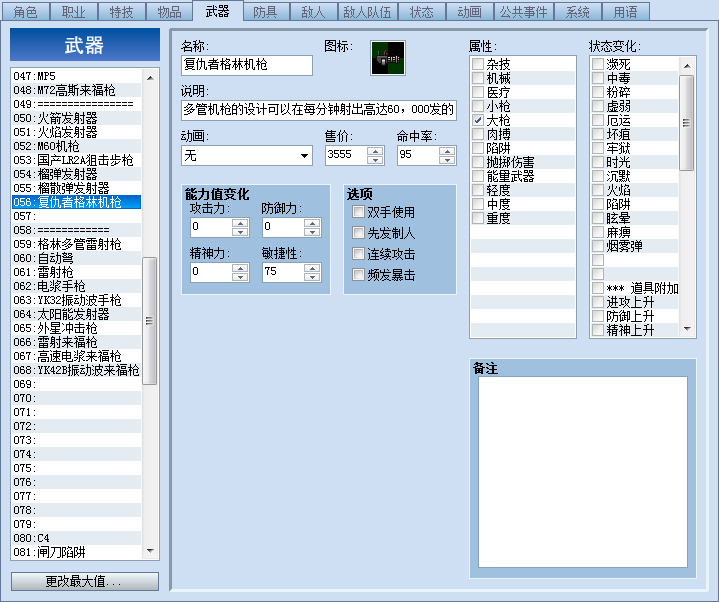
Task: Open the 动画 dropdown
Action: coord(304,155)
